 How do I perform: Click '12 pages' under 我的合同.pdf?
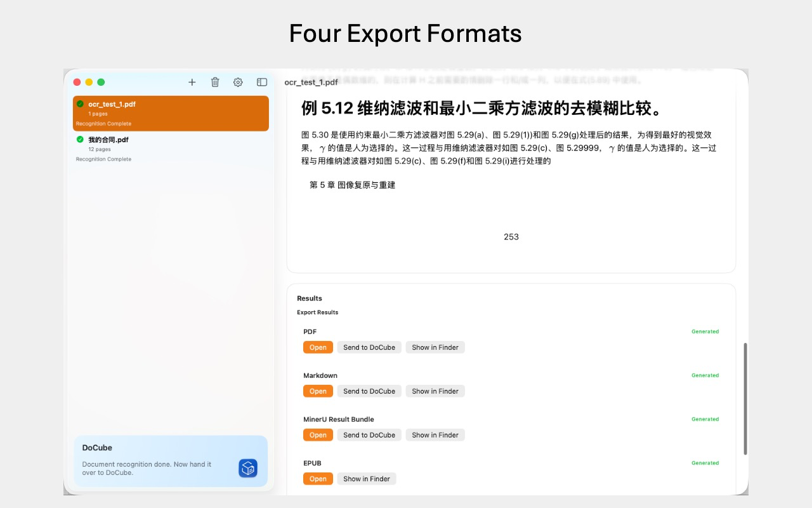click(x=100, y=149)
